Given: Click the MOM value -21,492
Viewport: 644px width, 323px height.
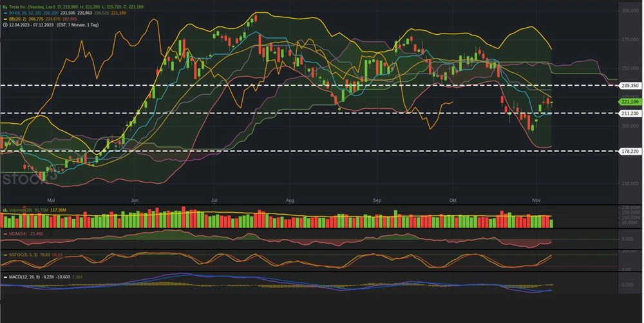Looking at the screenshot, I should point(36,234).
